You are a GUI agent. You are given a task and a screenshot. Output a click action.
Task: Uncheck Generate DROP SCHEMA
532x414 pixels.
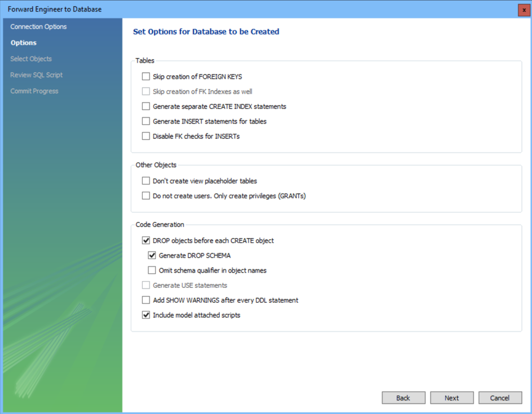[152, 256]
